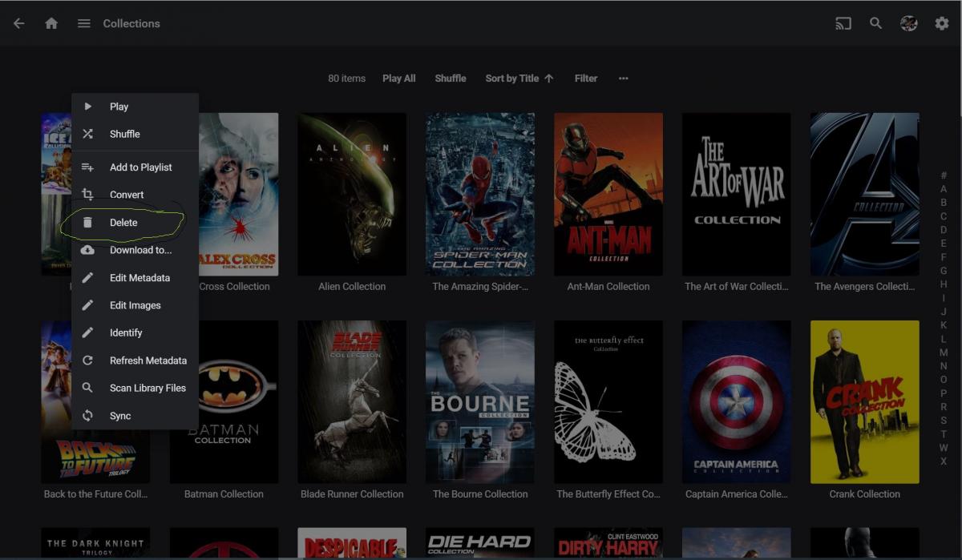Click the Alien Collection title text
The height and width of the screenshot is (560, 962).
coord(352,287)
